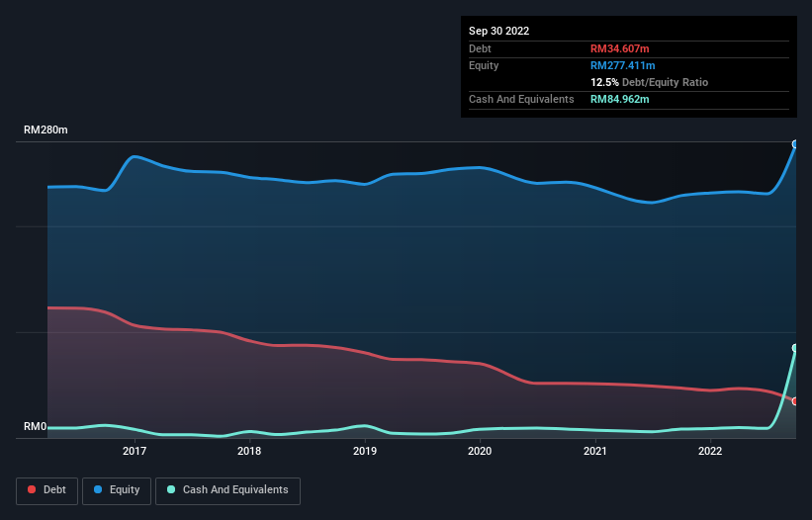Click the RM277.411m equity value

(622, 65)
